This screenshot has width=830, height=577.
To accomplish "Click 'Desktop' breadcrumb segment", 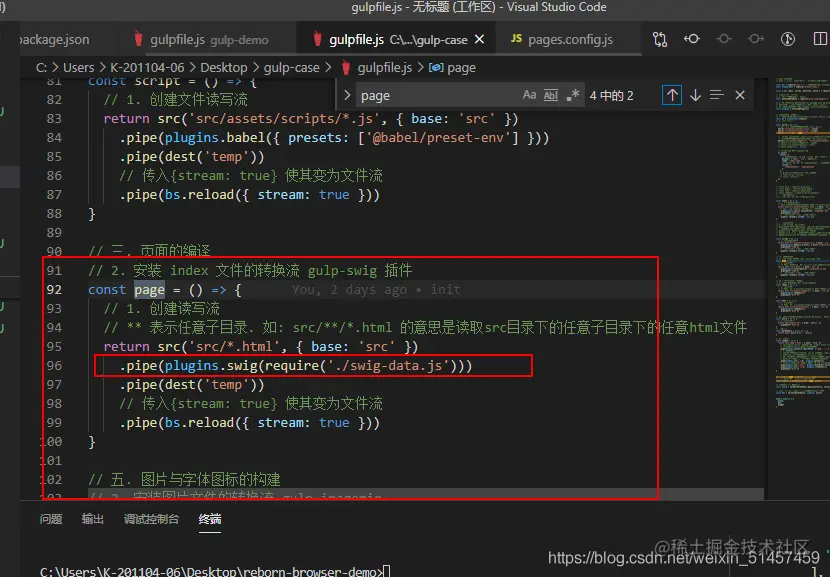I will point(223,68).
